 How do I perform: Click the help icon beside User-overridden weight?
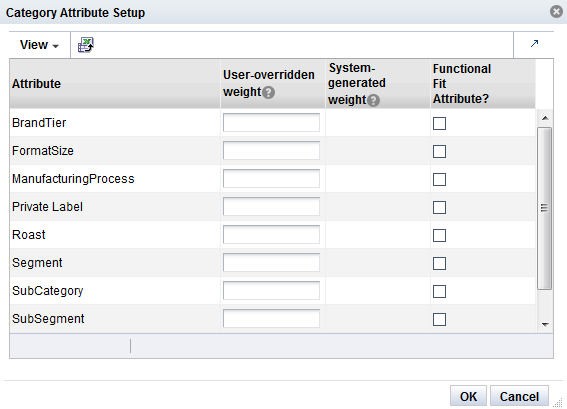269,93
